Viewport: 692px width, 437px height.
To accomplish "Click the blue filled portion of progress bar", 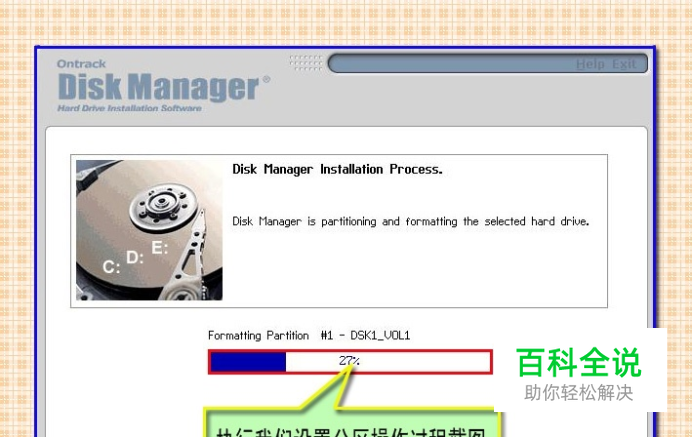I will point(248,362).
